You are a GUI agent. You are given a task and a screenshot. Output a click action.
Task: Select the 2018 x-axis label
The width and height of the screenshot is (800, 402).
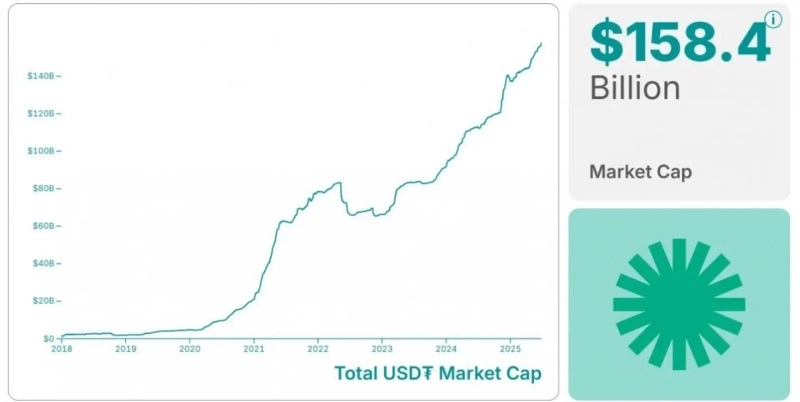click(61, 349)
